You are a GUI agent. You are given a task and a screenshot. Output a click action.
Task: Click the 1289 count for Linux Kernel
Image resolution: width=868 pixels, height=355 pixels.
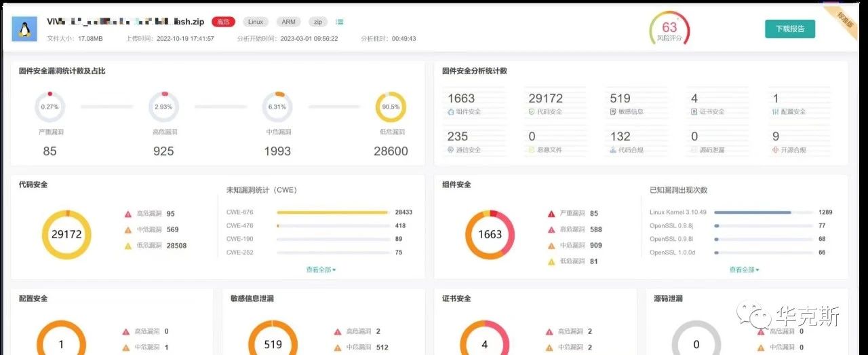pos(825,212)
